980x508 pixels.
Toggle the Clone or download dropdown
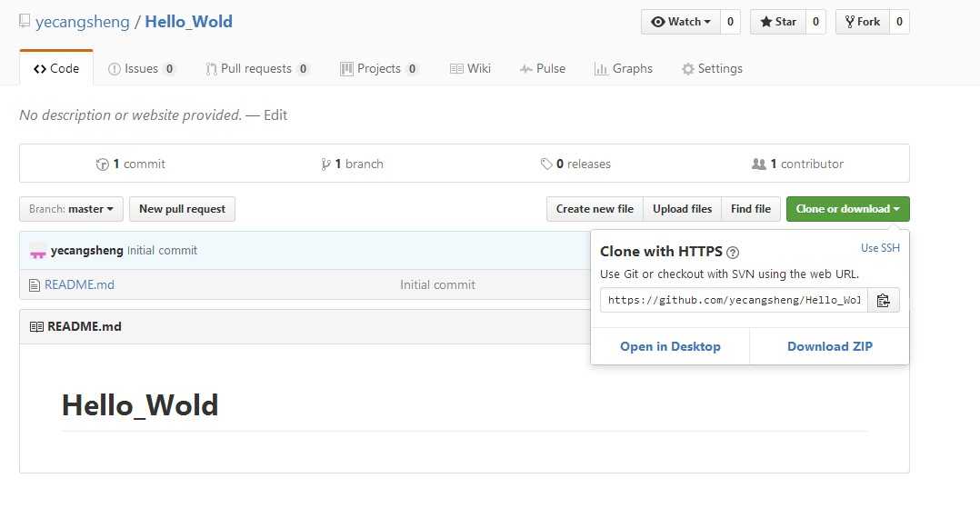tap(847, 209)
